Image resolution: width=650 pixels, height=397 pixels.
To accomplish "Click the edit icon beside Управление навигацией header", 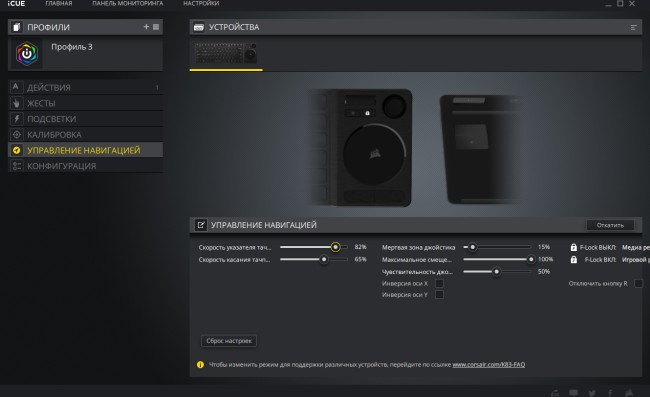I will coord(201,225).
